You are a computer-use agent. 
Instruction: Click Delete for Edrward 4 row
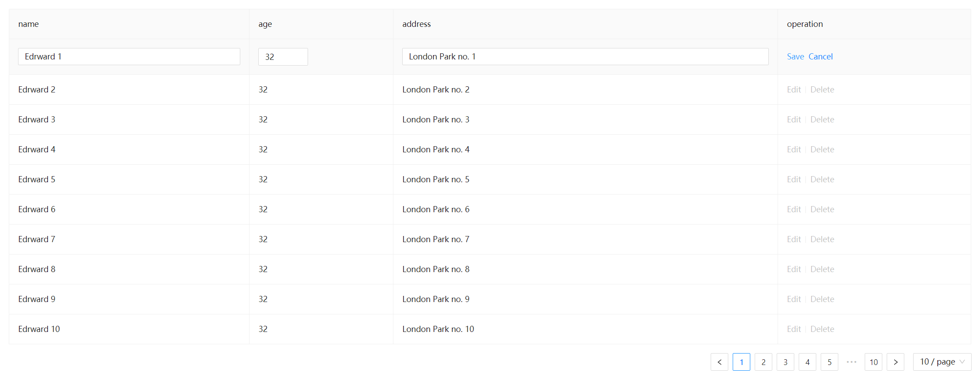click(x=822, y=150)
